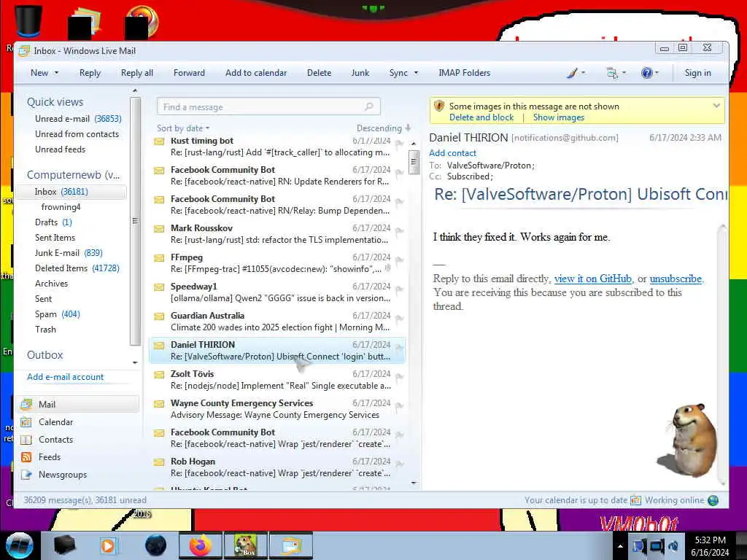Open Mail section icon
Image resolution: width=747 pixels, height=560 pixels.
26,404
